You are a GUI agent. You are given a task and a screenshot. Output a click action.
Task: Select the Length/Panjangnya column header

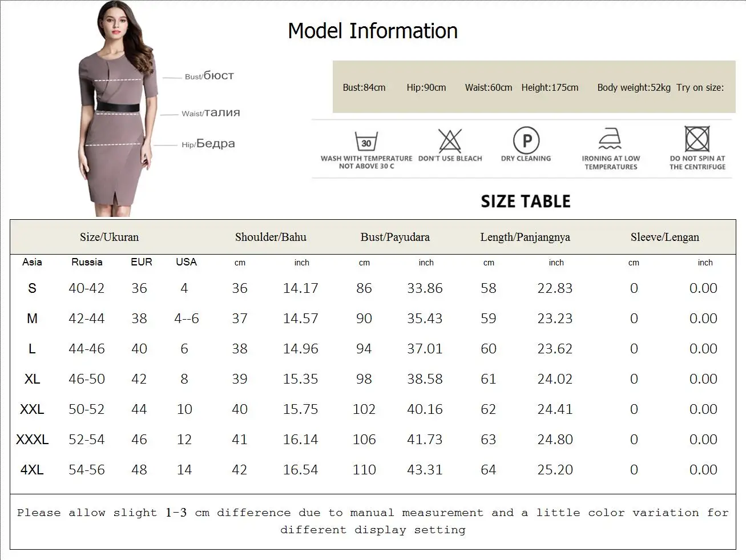(x=525, y=237)
